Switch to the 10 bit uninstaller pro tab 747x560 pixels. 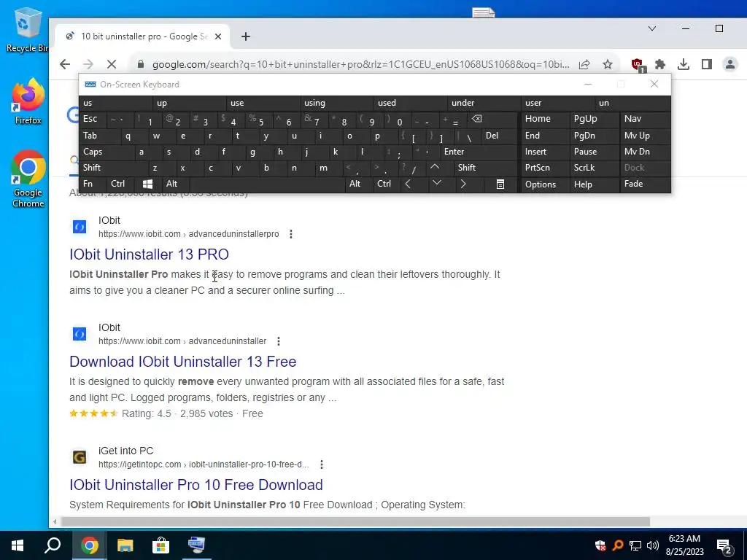coord(143,36)
